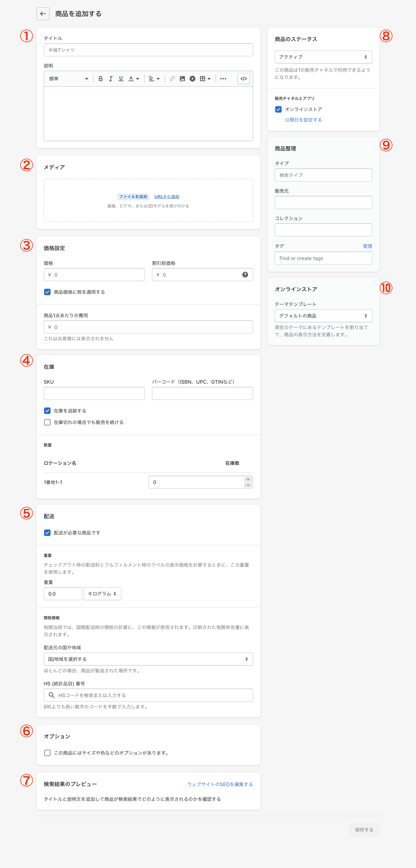Viewport: 416px width, 868px height.
Task: Click the ファイルを追加 button
Action: point(133,196)
